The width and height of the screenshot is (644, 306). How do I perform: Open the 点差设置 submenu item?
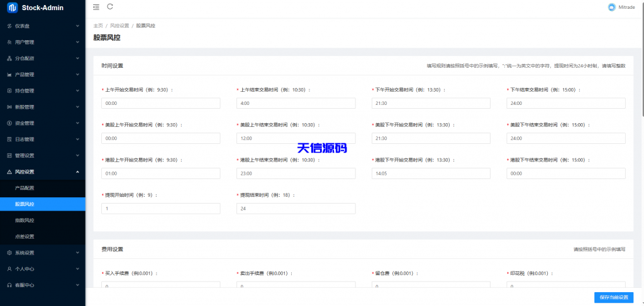click(43, 237)
